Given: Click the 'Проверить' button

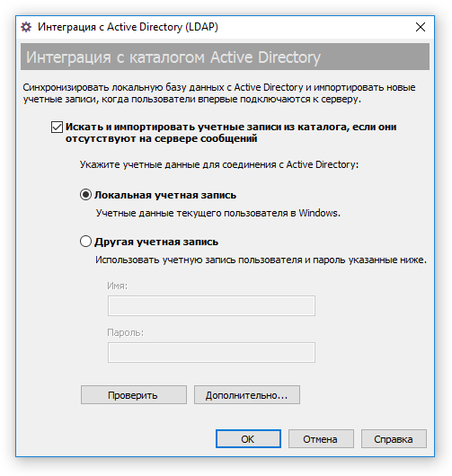Looking at the screenshot, I should tap(134, 395).
